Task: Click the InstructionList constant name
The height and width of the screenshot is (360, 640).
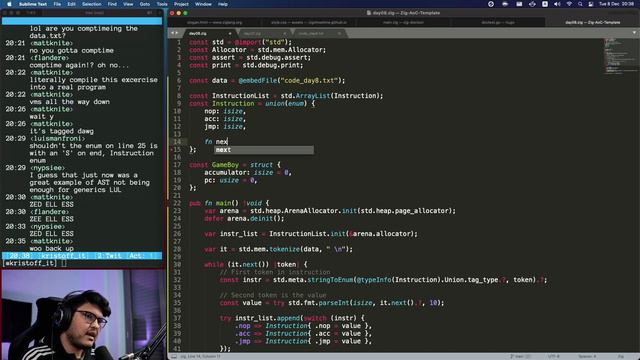Action: 240,96
